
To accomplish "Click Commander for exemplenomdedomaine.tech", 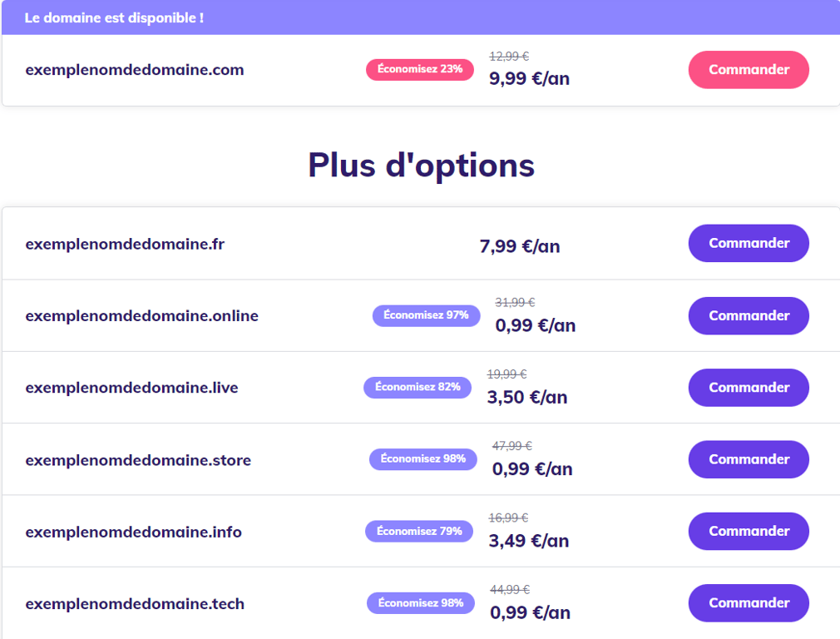I will (x=748, y=602).
